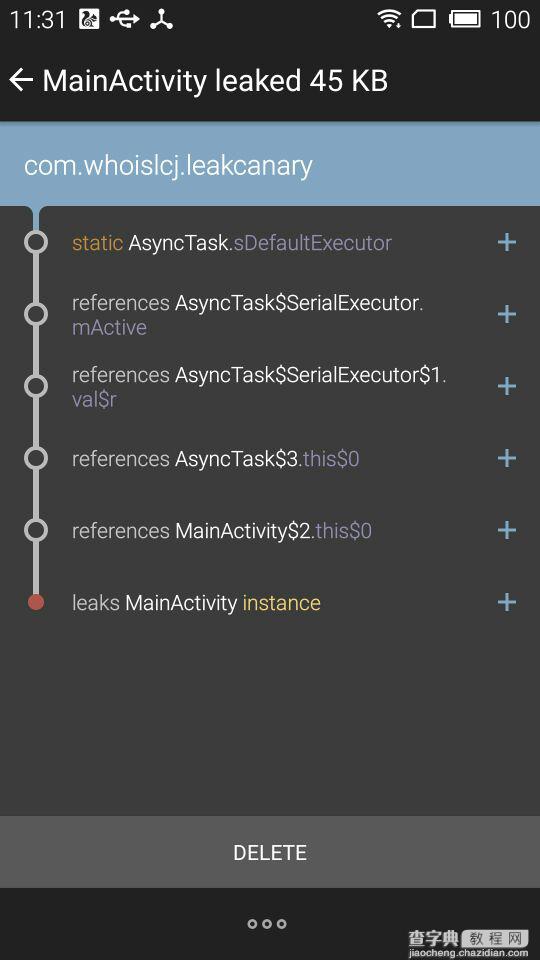Screen dimensions: 540x960
Task: Click the red leak node circle
Action: (36, 602)
